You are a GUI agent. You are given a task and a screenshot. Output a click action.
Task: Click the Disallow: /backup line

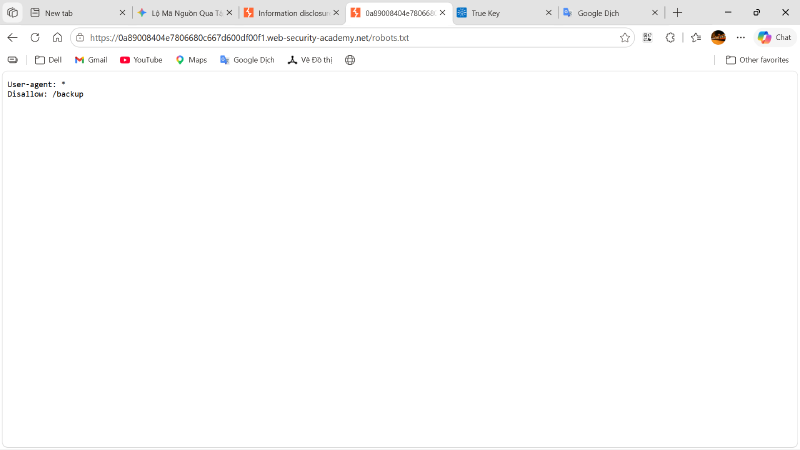tap(45, 94)
